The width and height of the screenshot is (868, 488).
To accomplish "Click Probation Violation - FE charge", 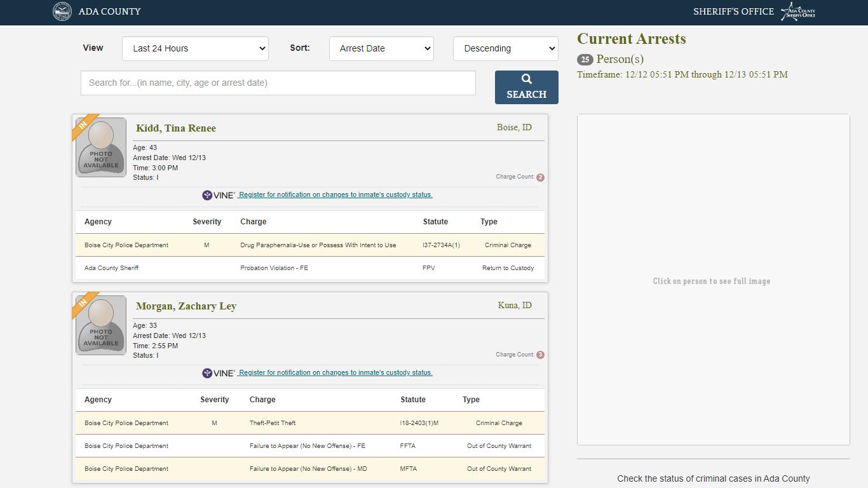I will [x=274, y=268].
